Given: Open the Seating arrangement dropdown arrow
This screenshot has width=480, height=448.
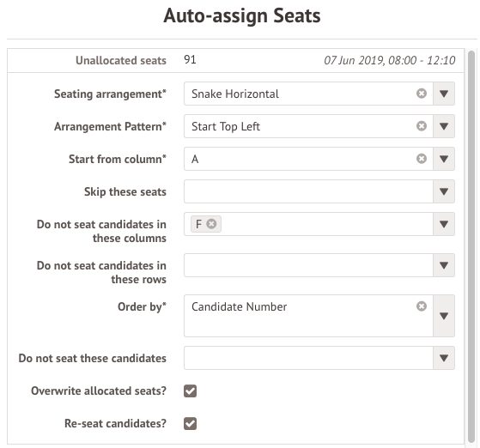Looking at the screenshot, I should [444, 94].
